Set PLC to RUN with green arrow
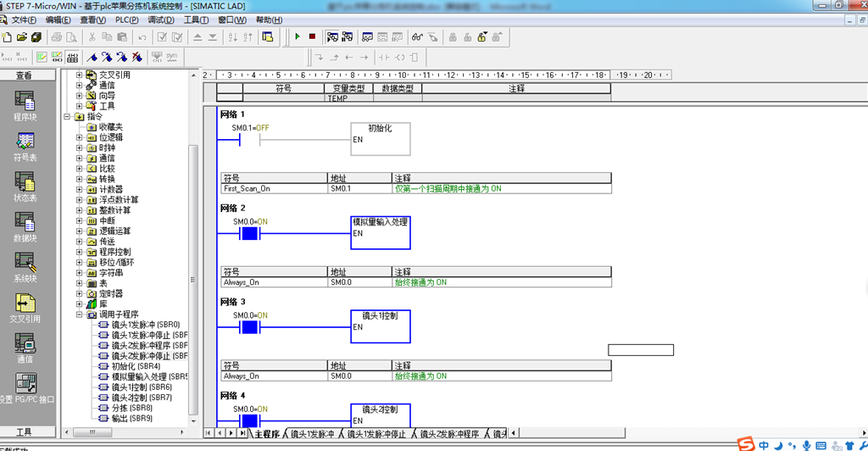 298,36
